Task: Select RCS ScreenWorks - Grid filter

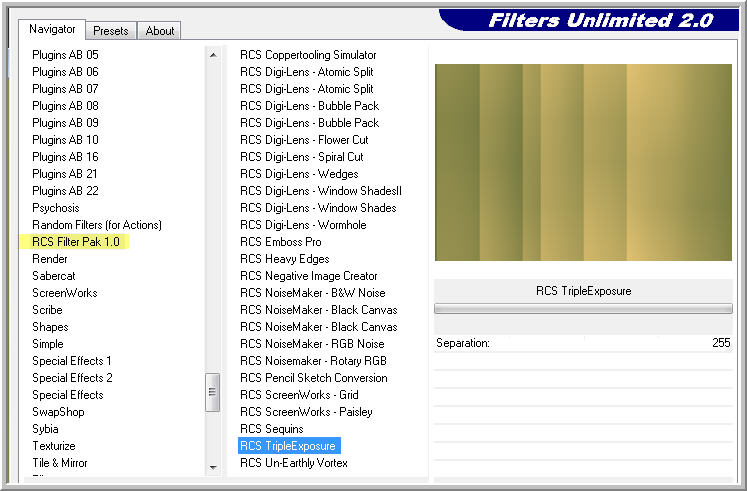Action: pos(299,395)
